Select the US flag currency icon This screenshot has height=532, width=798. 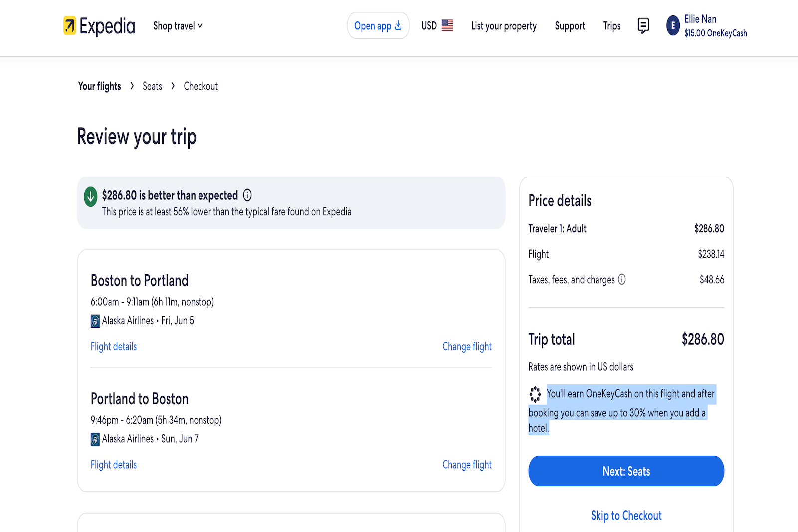(447, 25)
